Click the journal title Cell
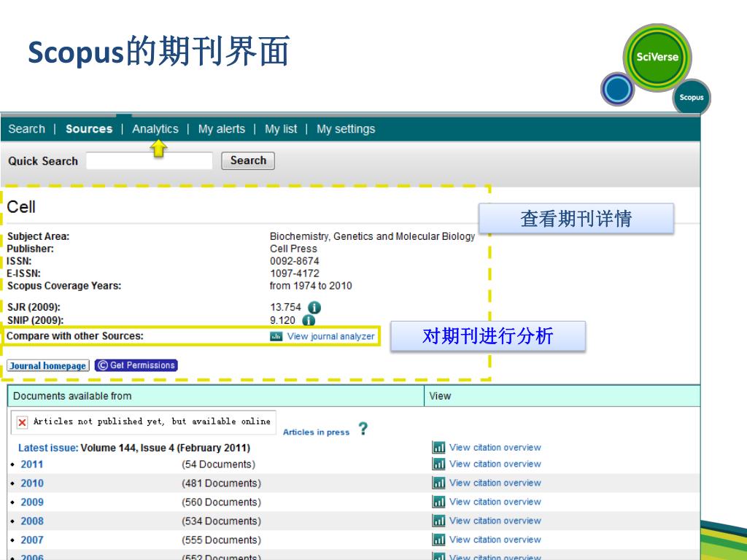Screen dimensions: 747x560 21,207
